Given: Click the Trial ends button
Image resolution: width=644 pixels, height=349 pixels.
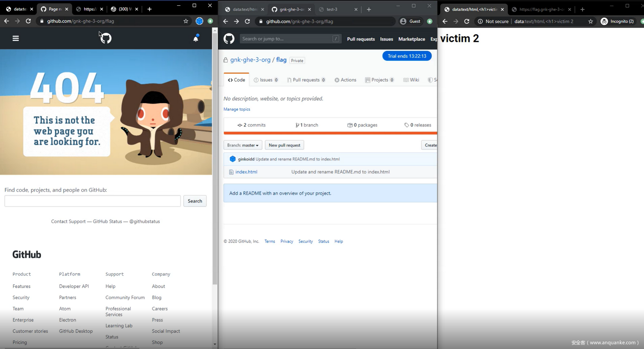Looking at the screenshot, I should pos(407,56).
